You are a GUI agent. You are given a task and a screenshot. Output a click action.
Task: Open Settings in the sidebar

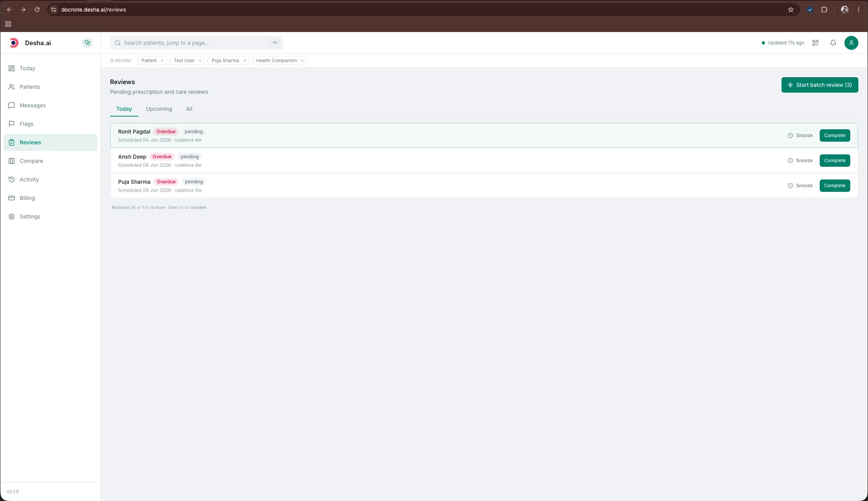pyautogui.click(x=50, y=217)
